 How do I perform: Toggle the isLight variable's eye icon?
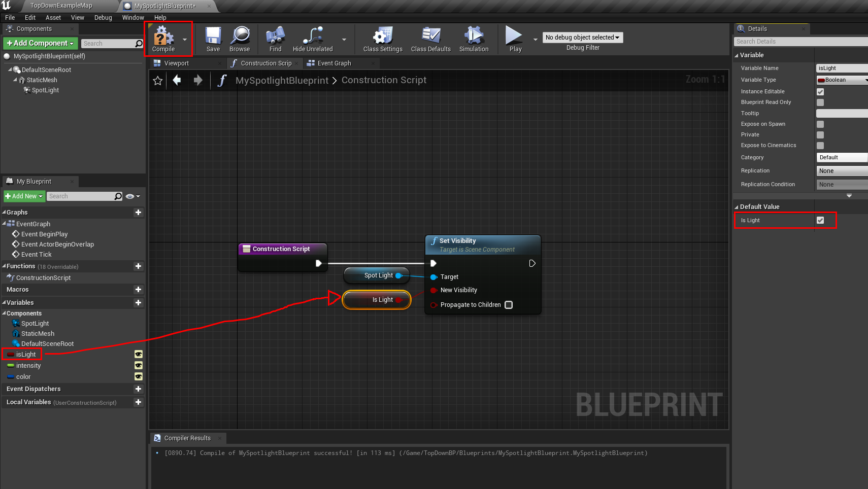click(138, 355)
